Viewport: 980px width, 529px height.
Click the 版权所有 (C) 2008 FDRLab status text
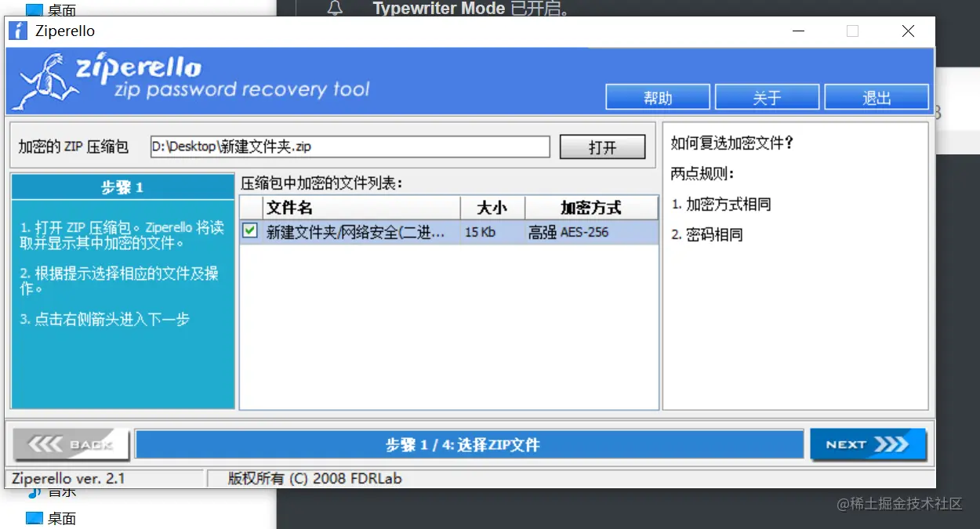(315, 478)
